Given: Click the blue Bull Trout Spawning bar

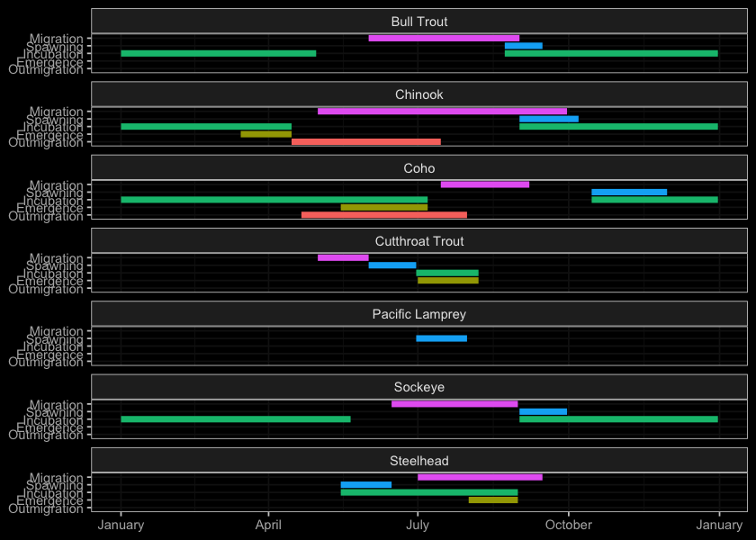Looking at the screenshot, I should pos(523,46).
